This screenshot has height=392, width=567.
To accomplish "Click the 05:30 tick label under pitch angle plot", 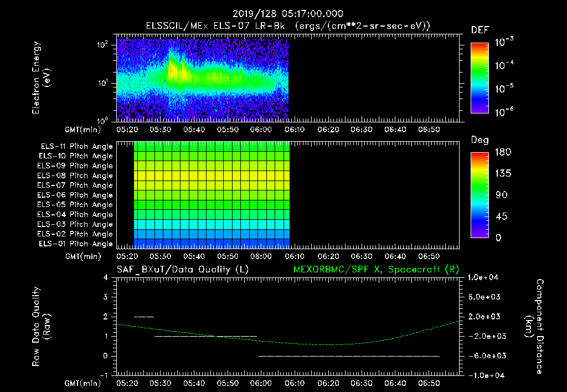I will click(160, 256).
